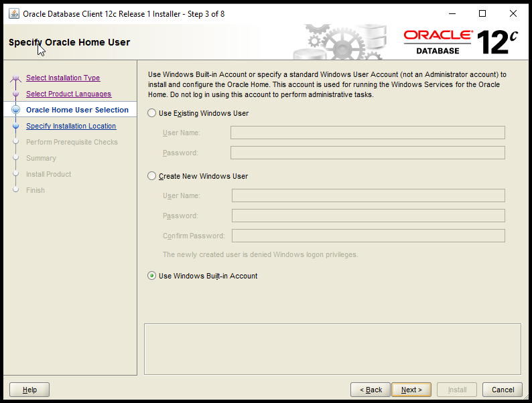Click the Confirm Password field
The width and height of the screenshot is (532, 403).
coord(368,236)
